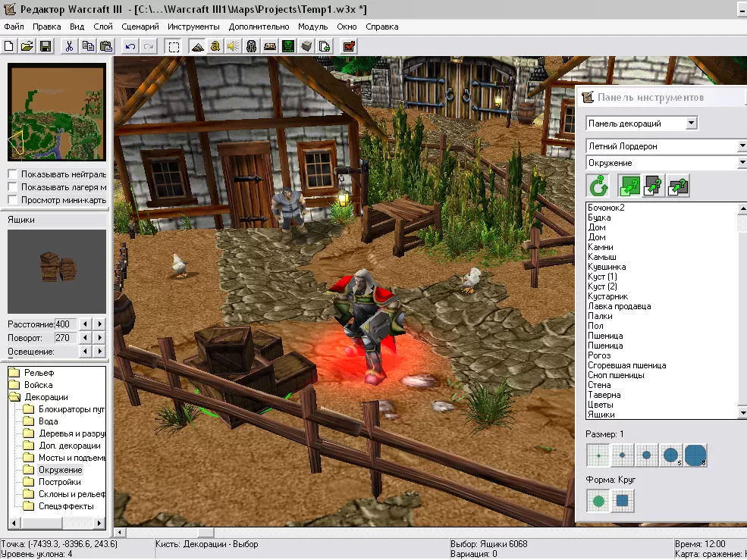The width and height of the screenshot is (747, 560).
Task: Redo with the grayed arrow icon
Action: (x=148, y=46)
